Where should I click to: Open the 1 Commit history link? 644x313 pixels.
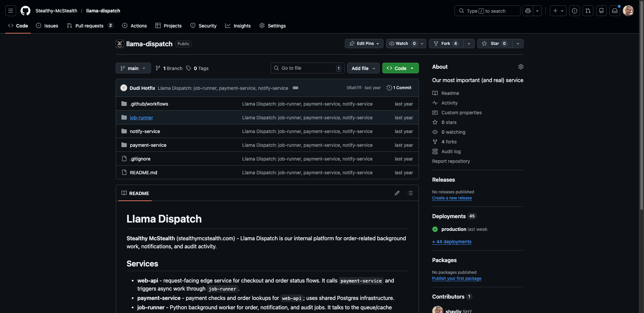(399, 88)
